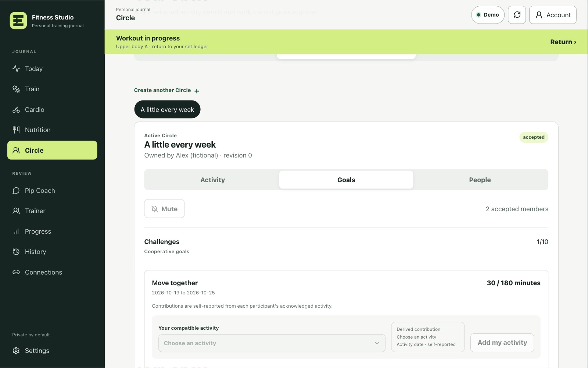Click the 'Upper body A' banner subtitle

point(132,47)
